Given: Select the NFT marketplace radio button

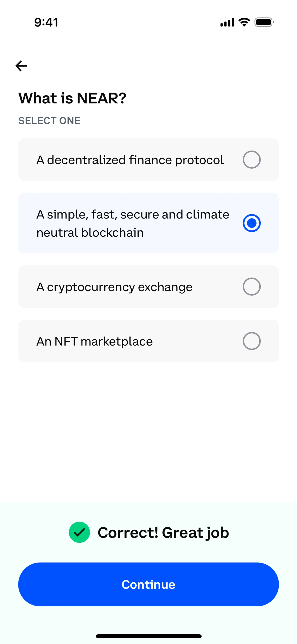Looking at the screenshot, I should (252, 341).
